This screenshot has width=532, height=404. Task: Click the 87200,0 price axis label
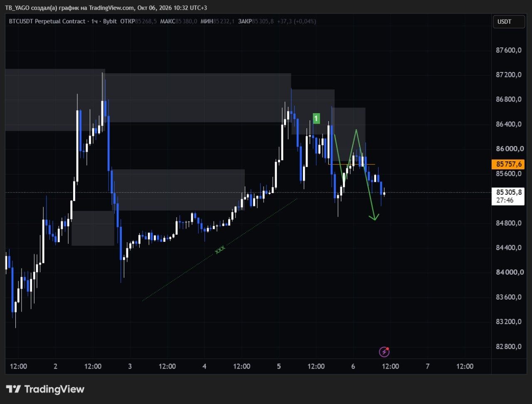tap(509, 75)
